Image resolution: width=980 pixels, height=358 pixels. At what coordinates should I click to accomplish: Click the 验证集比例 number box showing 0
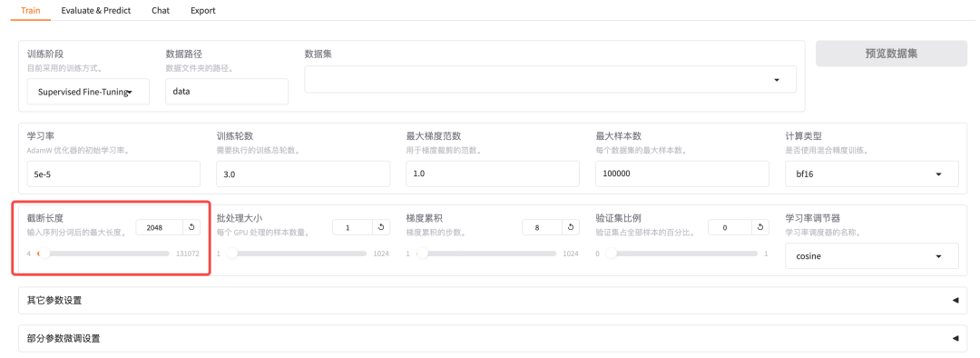pyautogui.click(x=730, y=228)
